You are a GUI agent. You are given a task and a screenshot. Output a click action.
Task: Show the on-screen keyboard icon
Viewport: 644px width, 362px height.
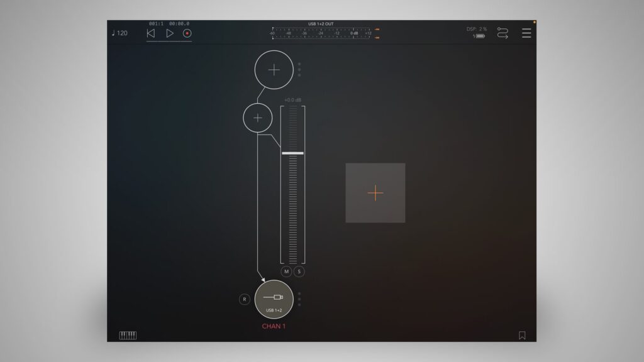point(128,335)
